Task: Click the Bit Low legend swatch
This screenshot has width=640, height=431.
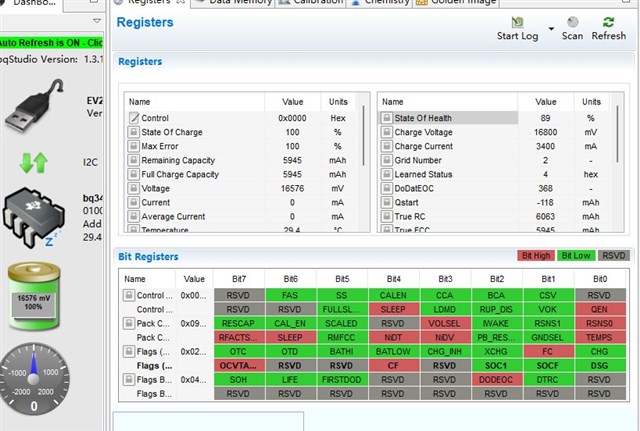Action: tap(576, 255)
